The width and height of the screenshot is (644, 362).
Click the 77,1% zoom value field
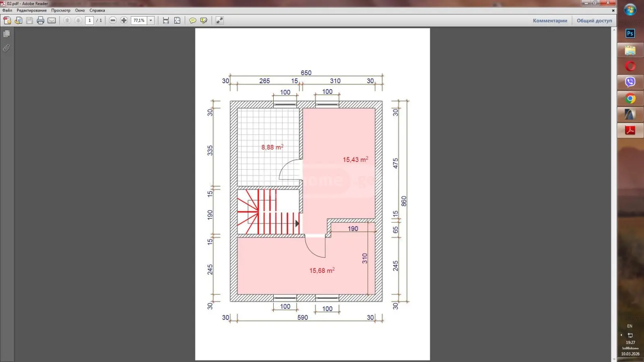(139, 21)
